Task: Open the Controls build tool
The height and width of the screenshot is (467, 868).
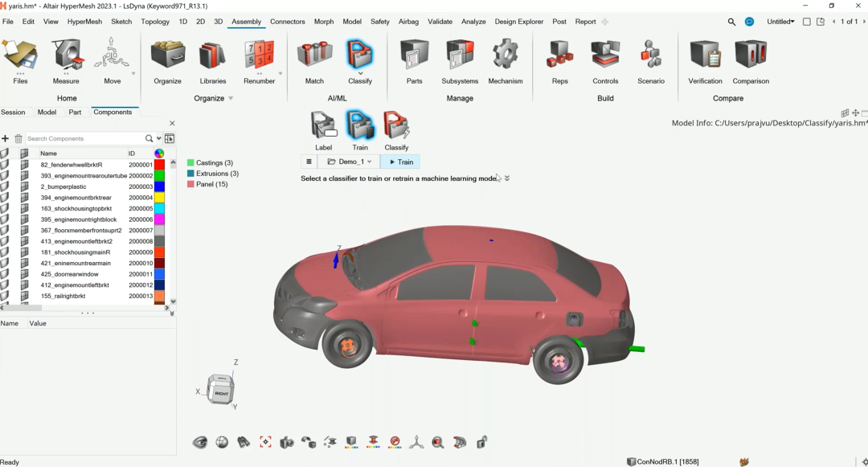Action: pos(605,61)
